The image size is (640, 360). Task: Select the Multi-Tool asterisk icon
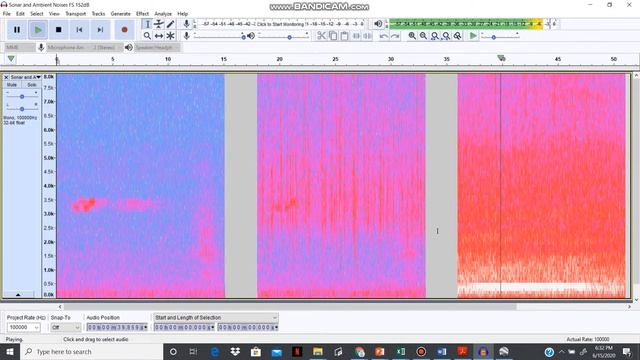point(171,36)
